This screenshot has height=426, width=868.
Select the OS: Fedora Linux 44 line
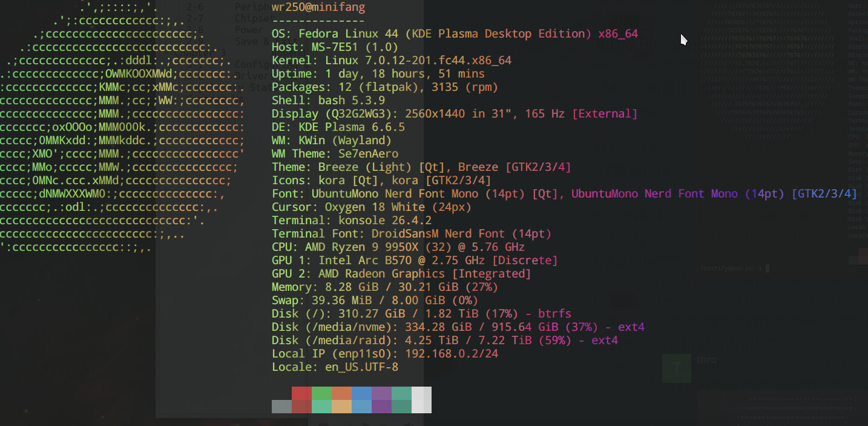[x=455, y=34]
